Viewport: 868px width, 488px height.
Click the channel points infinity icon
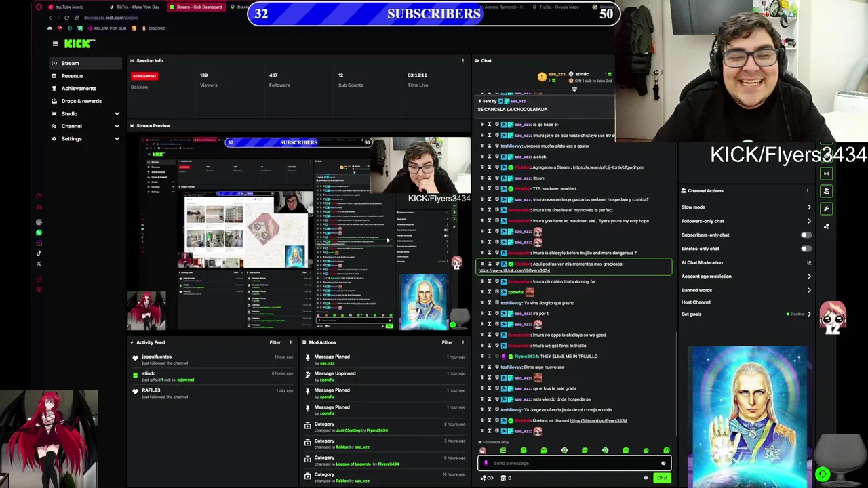pyautogui.click(x=487, y=479)
